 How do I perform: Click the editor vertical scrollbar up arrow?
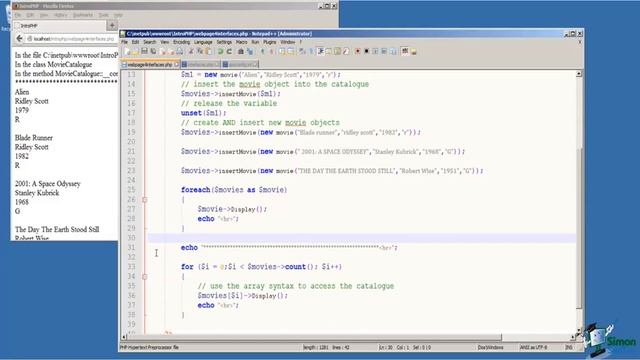pos(579,74)
